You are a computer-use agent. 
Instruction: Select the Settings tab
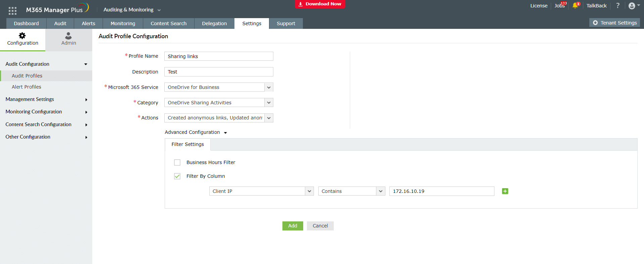252,23
